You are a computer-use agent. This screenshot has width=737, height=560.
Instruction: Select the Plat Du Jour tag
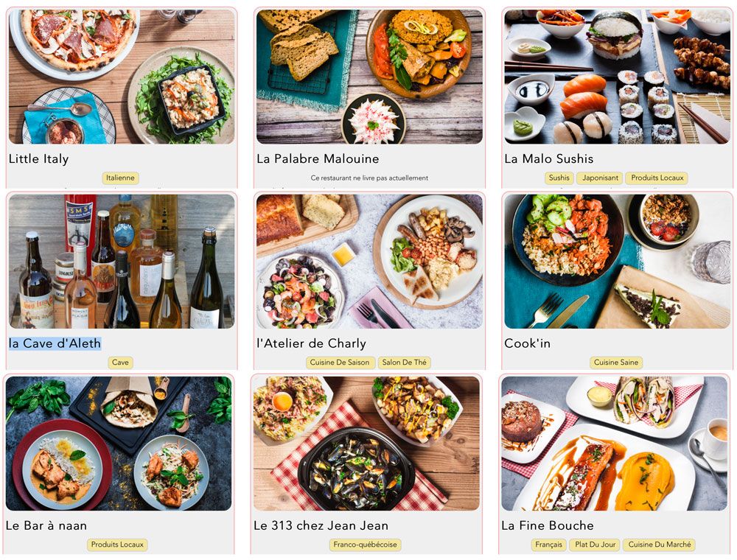(x=595, y=545)
